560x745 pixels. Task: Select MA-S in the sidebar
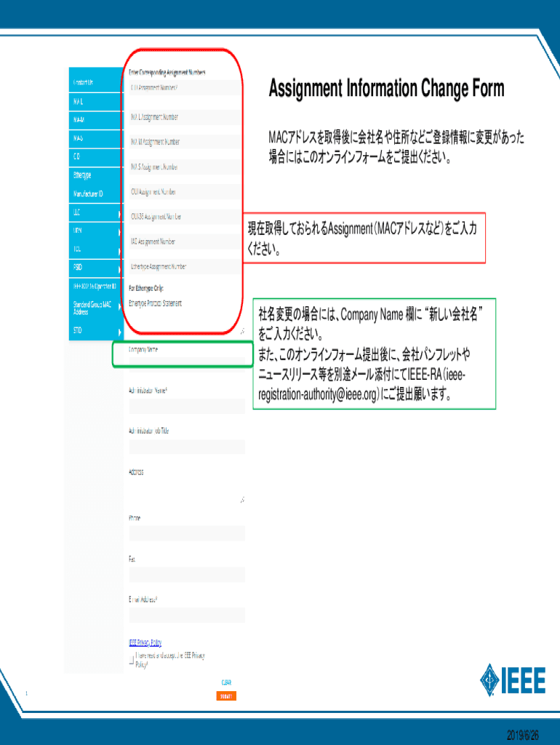click(96, 139)
